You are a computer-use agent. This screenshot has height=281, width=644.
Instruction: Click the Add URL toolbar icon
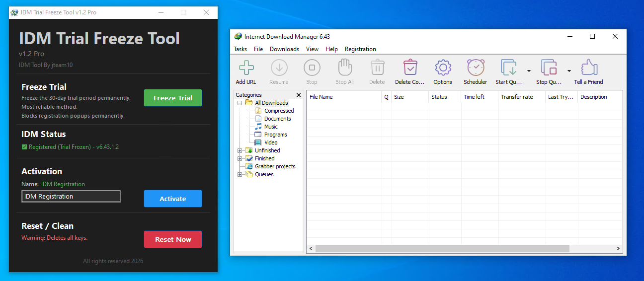click(246, 67)
